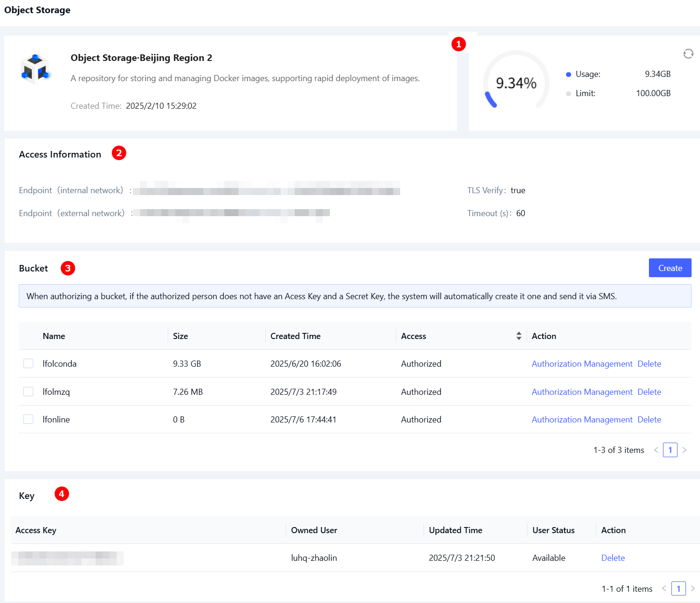Check the lfonline bucket row
This screenshot has width=700, height=603.
[29, 419]
